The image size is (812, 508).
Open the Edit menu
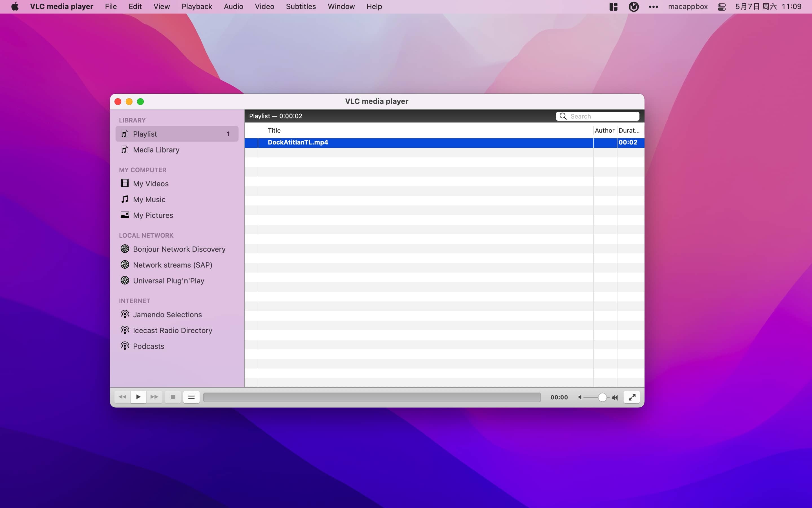coord(135,6)
